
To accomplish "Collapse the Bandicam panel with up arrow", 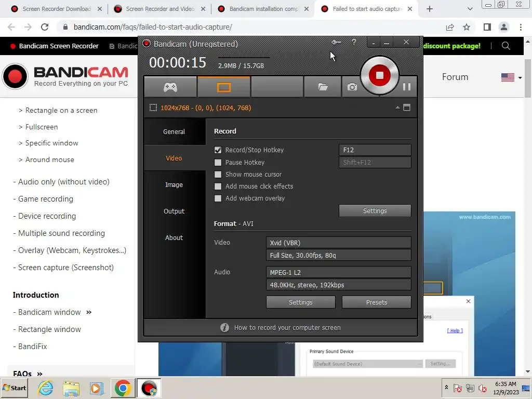I will coord(397,108).
